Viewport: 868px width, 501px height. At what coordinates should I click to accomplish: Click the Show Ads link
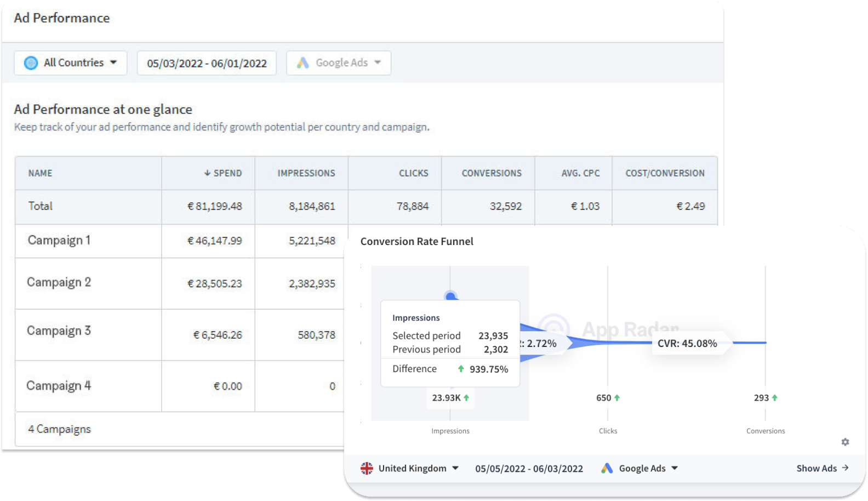coord(816,468)
